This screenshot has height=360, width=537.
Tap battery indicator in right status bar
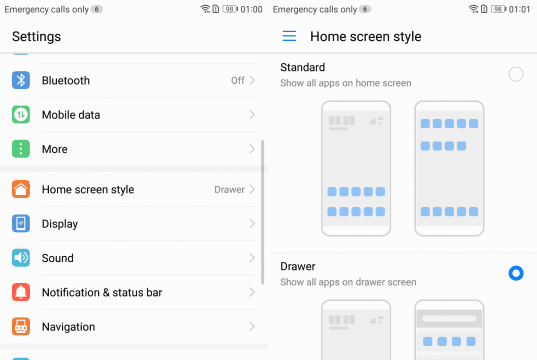(498, 9)
